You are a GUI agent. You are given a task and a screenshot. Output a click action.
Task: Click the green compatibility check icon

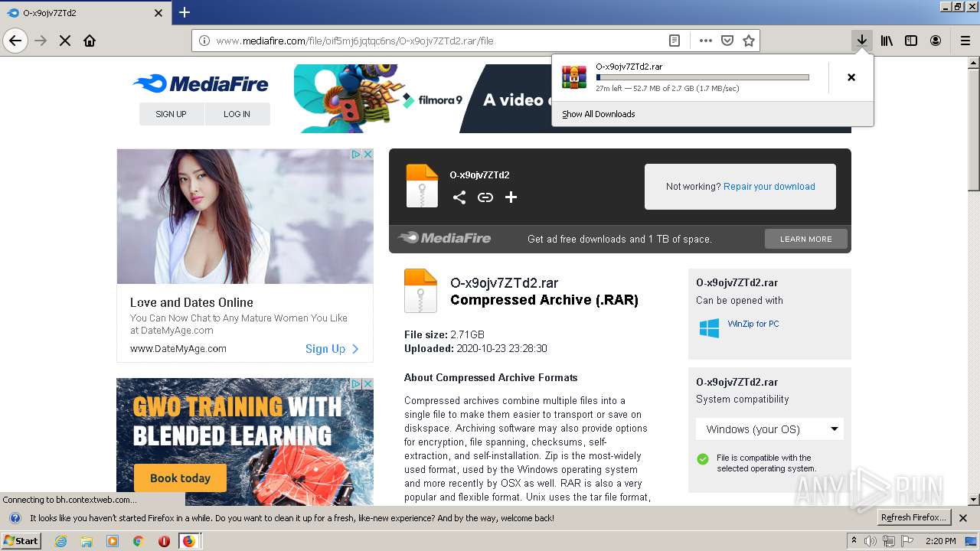(x=703, y=459)
